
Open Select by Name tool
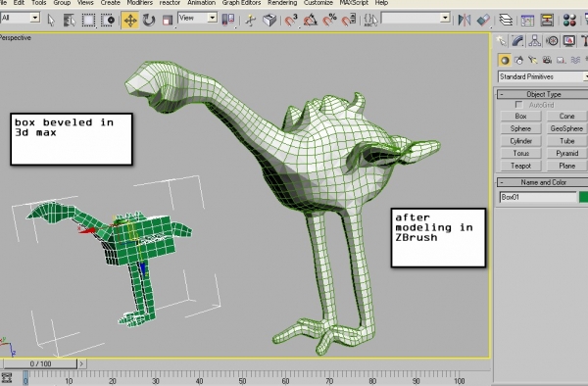(x=69, y=20)
